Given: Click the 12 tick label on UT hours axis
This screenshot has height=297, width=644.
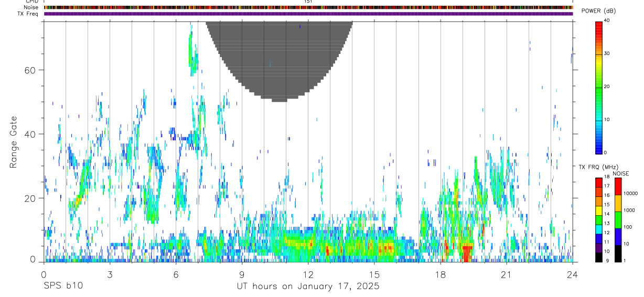Looking at the screenshot, I should point(308,274).
